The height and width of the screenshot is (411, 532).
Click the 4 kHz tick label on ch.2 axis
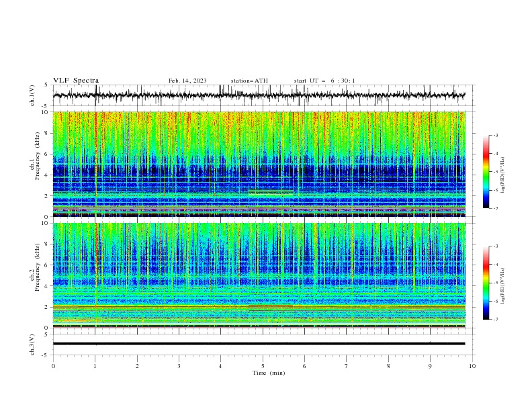pyautogui.click(x=47, y=286)
